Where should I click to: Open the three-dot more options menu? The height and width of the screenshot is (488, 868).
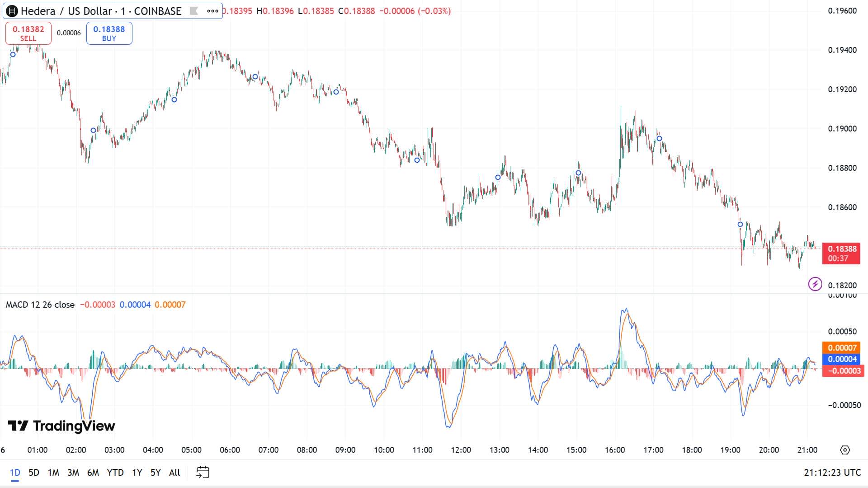pyautogui.click(x=212, y=11)
